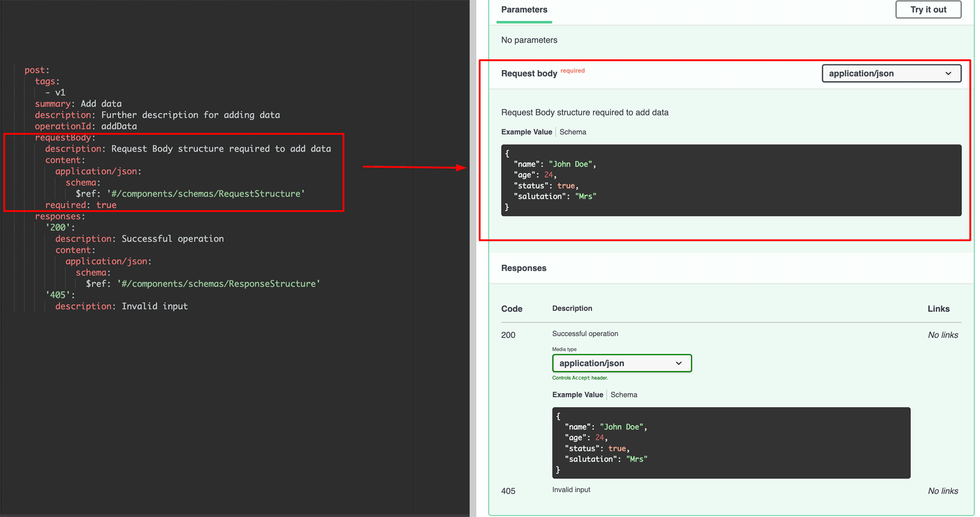Image resolution: width=980 pixels, height=517 pixels.
Task: Click the 405 Invalid input row
Action: (571, 489)
